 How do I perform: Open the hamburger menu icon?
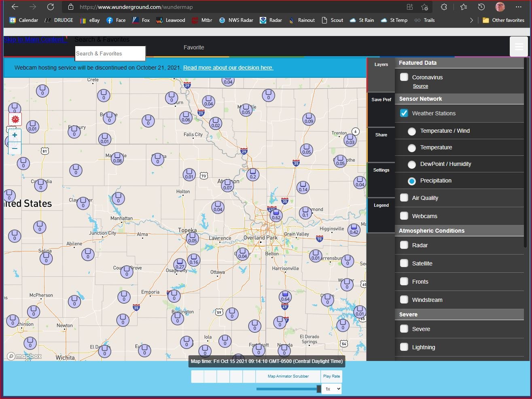[x=519, y=47]
